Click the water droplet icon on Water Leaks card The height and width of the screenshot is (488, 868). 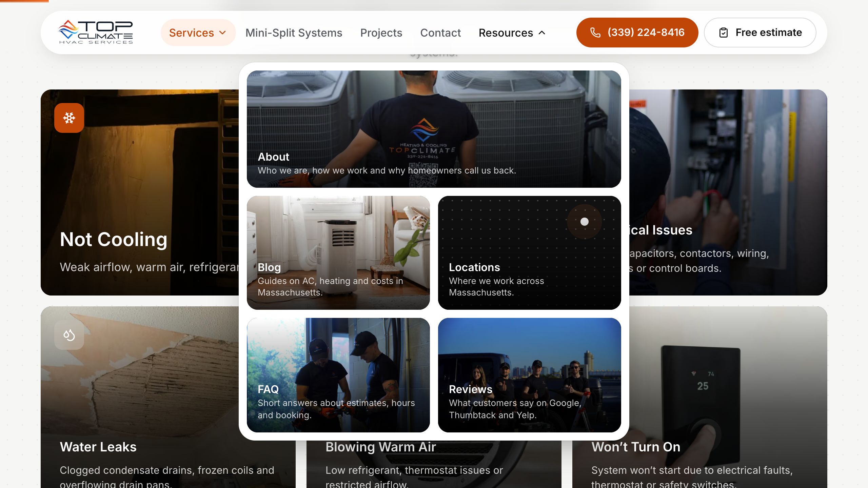(x=69, y=335)
